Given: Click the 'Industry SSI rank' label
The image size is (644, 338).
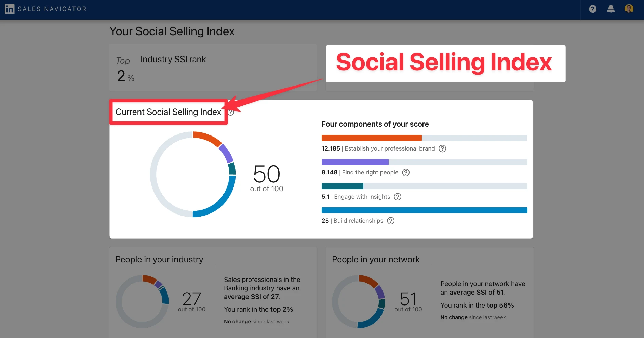Looking at the screenshot, I should (x=173, y=59).
